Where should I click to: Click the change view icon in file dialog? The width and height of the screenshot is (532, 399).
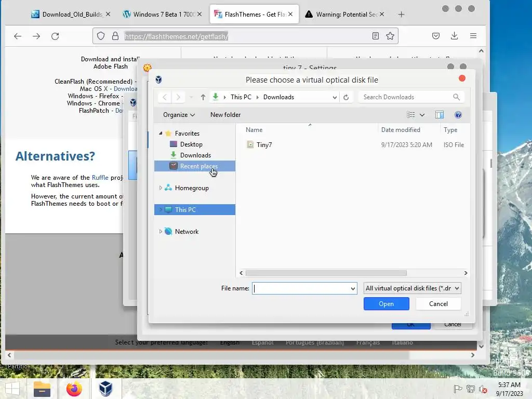coord(410,115)
